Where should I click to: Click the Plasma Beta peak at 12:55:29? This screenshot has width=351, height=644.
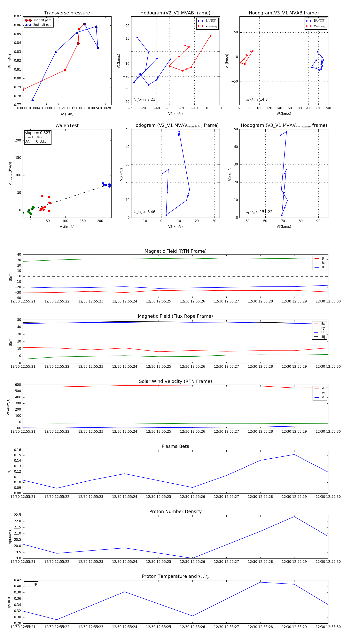(294, 455)
